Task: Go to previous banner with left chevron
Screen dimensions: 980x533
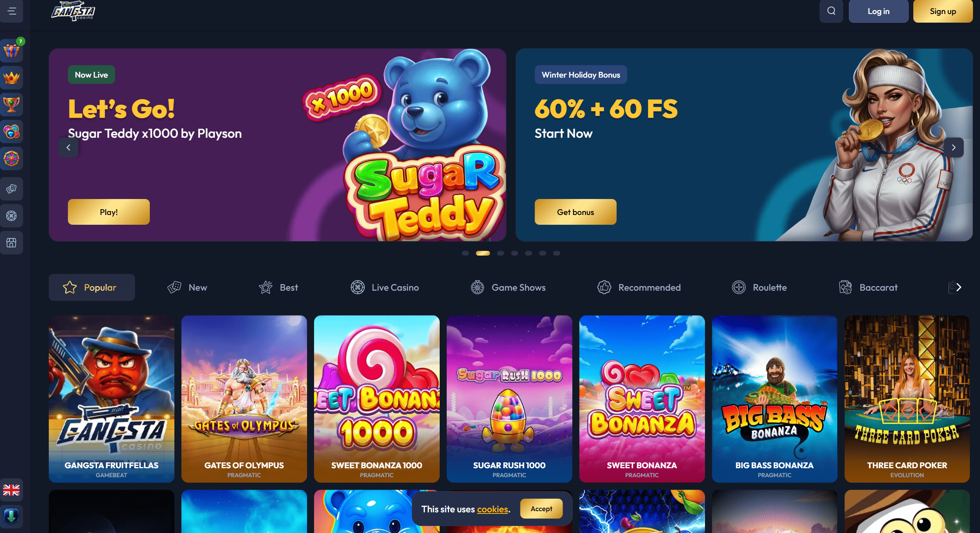Action: point(68,147)
